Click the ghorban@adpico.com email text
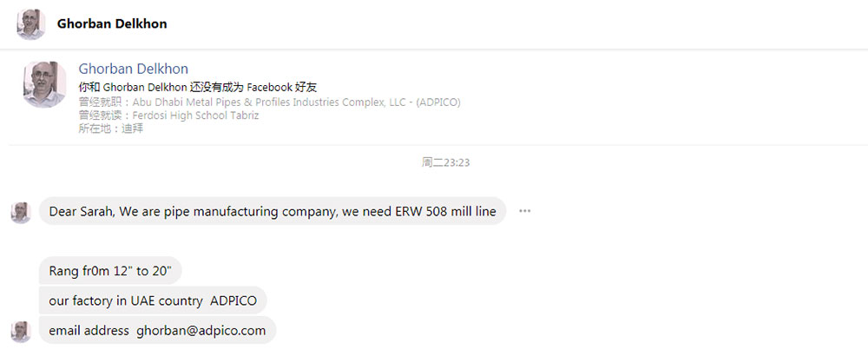 (x=201, y=331)
